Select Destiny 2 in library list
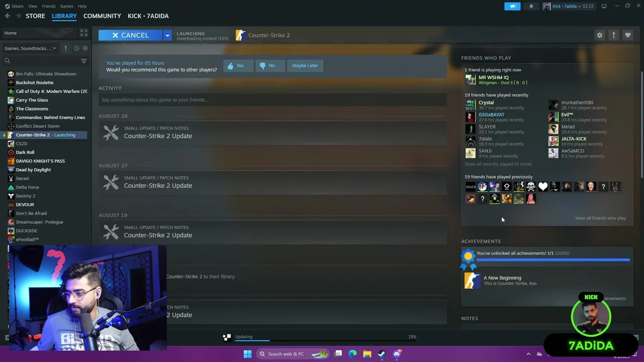The width and height of the screenshot is (644, 362). [25, 196]
